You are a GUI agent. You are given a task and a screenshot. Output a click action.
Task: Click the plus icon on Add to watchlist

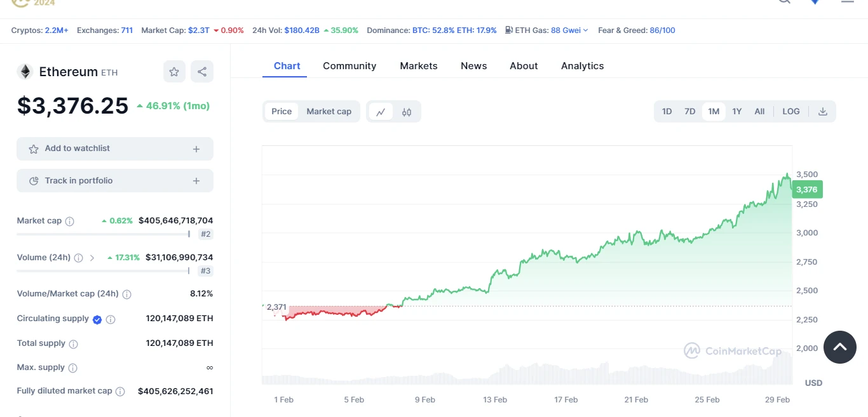(x=196, y=149)
